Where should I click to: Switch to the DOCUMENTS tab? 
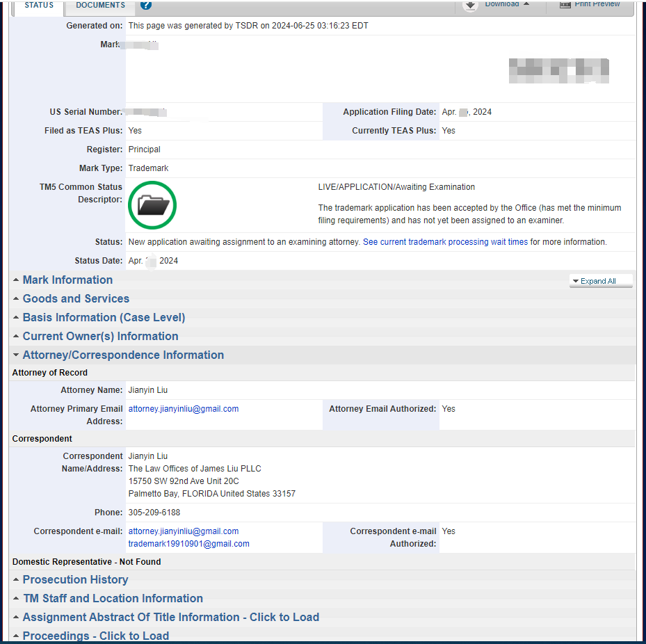pos(100,6)
